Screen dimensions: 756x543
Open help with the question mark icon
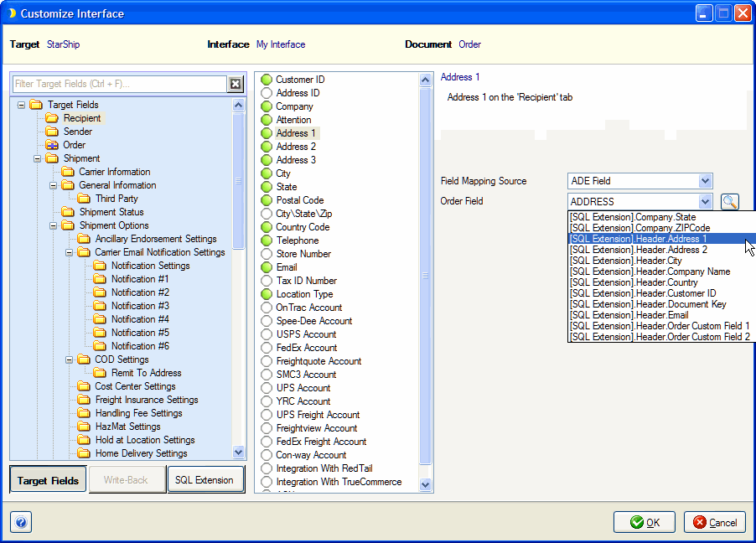point(21,522)
